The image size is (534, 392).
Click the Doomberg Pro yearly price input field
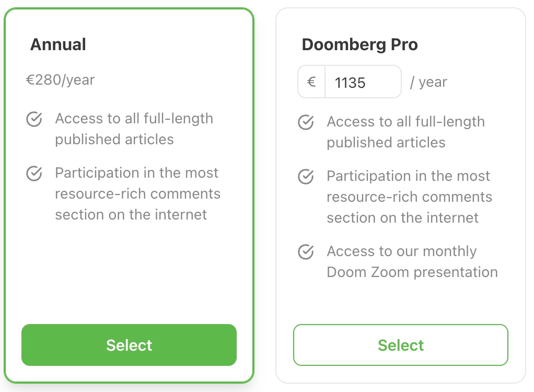pos(363,82)
